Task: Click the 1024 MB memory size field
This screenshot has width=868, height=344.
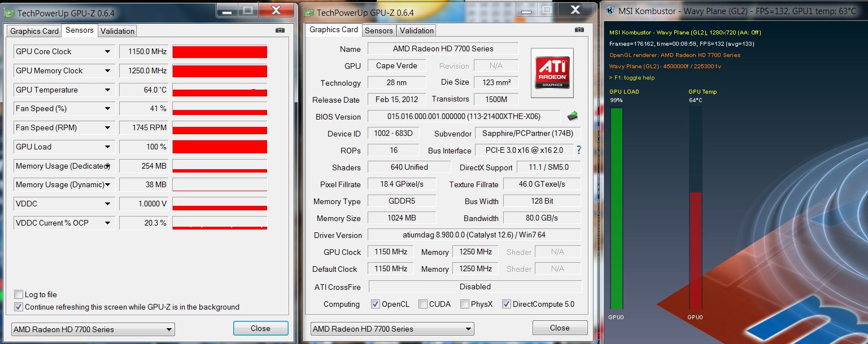Action: [402, 218]
